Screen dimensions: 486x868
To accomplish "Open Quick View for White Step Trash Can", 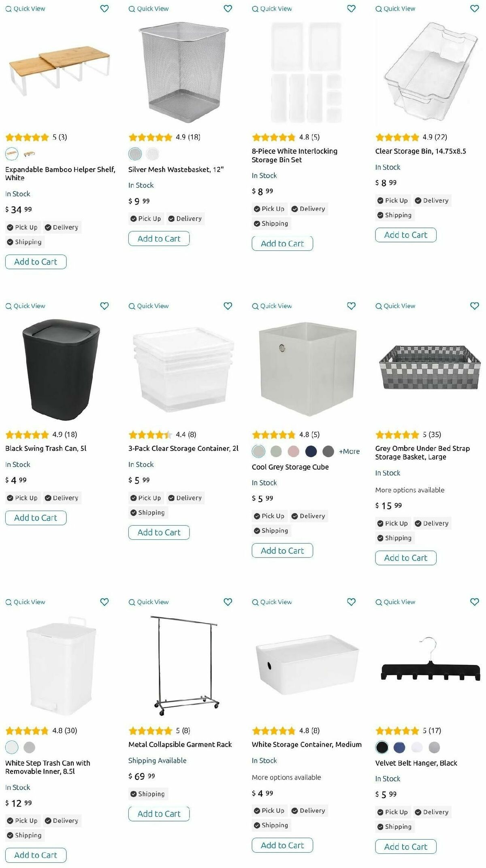I will pos(25,602).
